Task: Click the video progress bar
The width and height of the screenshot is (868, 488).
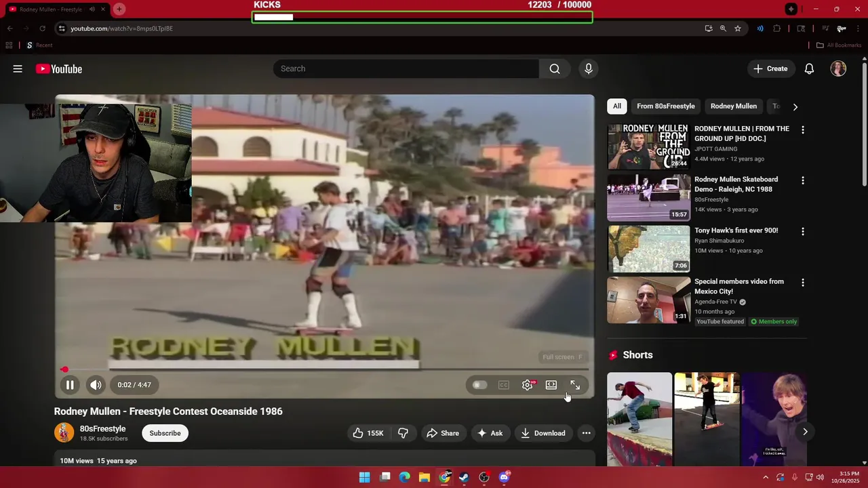Action: (324, 370)
